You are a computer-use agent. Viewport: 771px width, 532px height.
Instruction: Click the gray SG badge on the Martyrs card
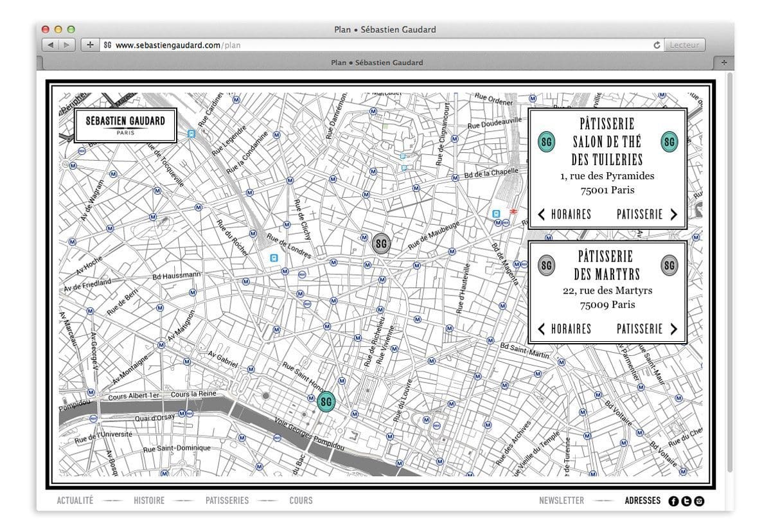tap(547, 264)
